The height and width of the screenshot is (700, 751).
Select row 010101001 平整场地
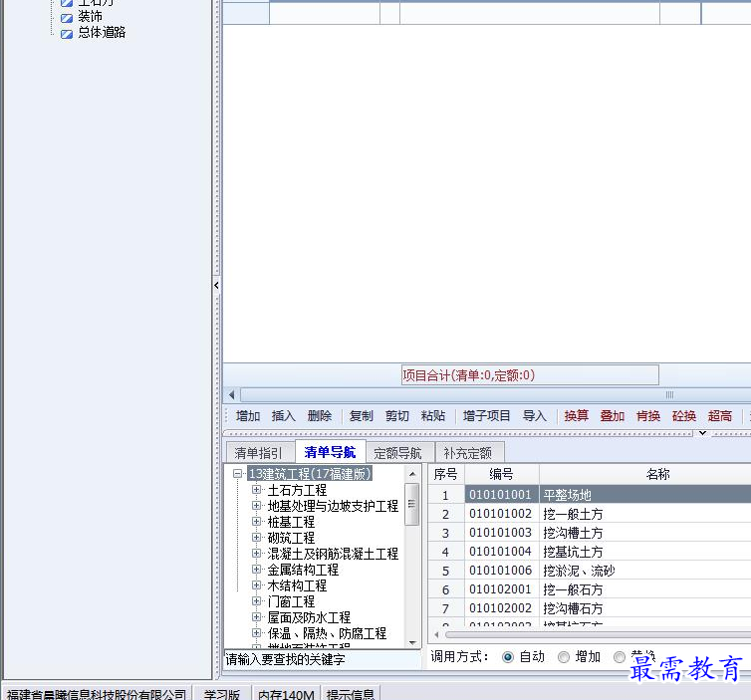[x=589, y=495]
